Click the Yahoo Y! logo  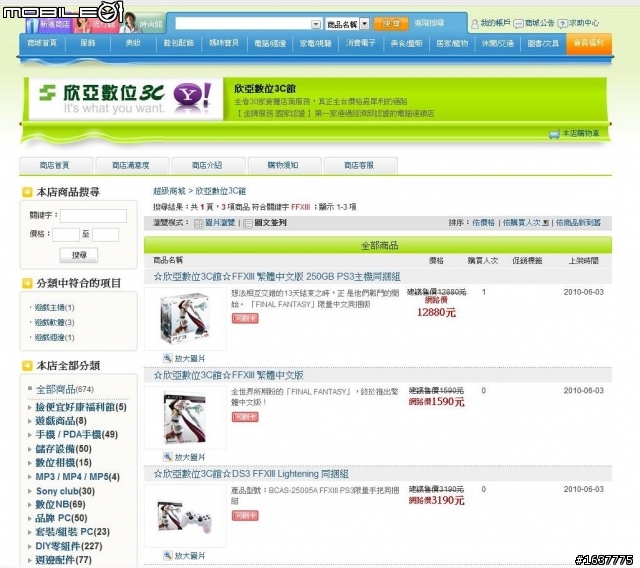193,97
